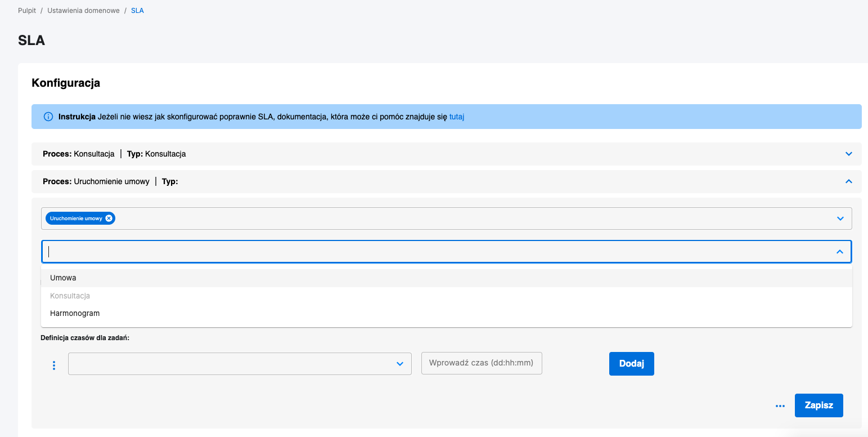Image resolution: width=868 pixels, height=437 pixels.
Task: Save the configuration with Zapisz
Action: click(818, 405)
